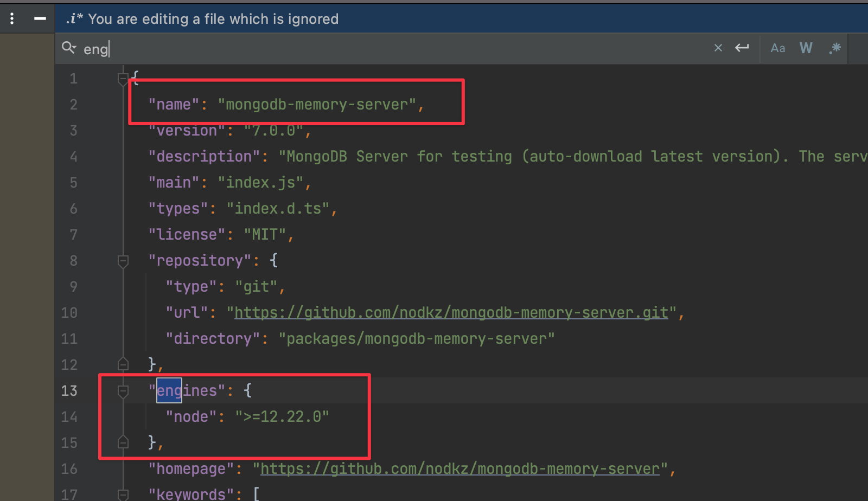This screenshot has height=501, width=868.
Task: Click the ">=12.22.0" node version value
Action: pos(282,417)
